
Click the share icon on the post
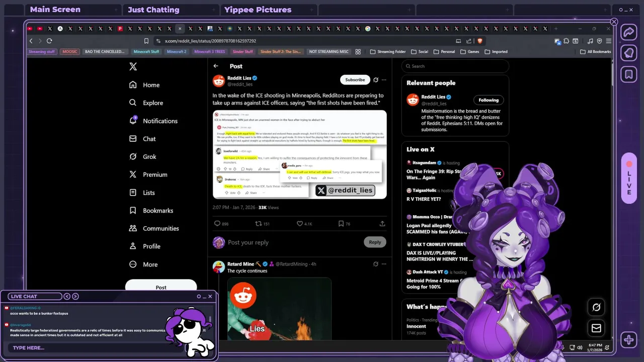coord(382,224)
